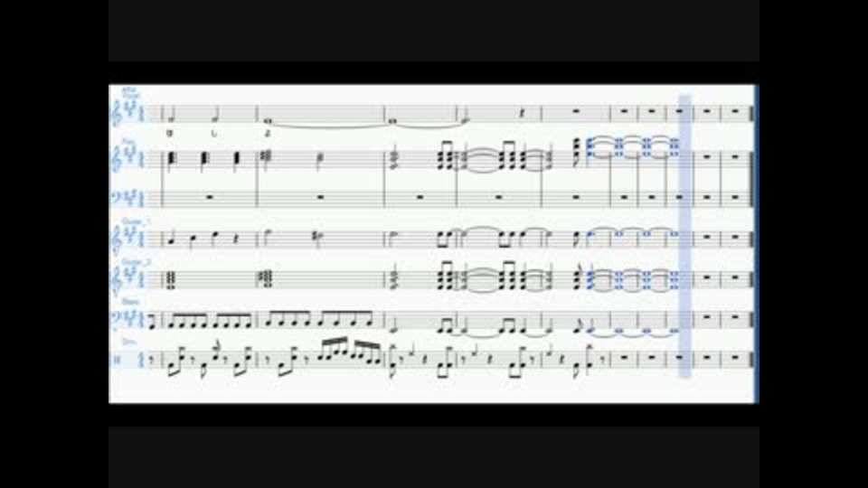Click the whole rest in the last Vocal measure
868x488 pixels.
tap(735, 111)
